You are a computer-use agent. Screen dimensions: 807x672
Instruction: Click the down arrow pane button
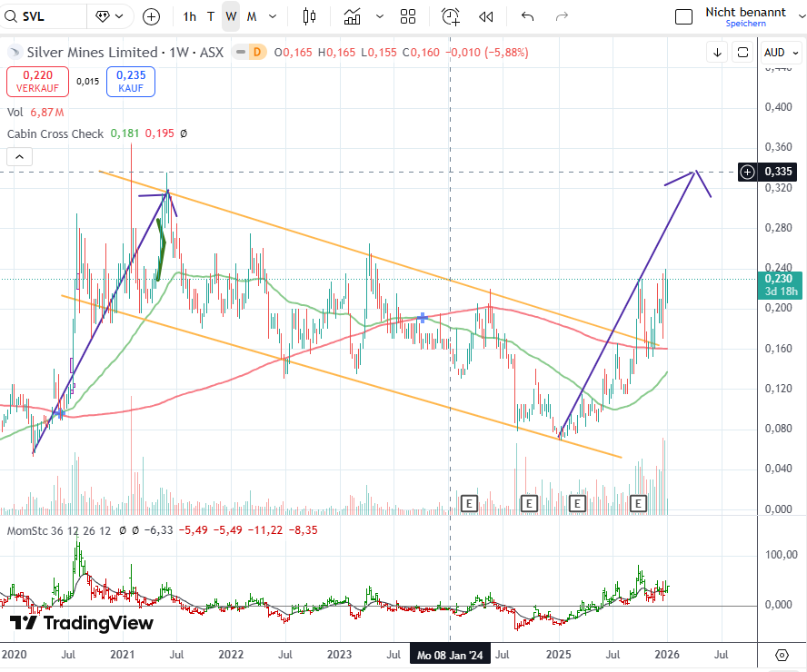717,53
